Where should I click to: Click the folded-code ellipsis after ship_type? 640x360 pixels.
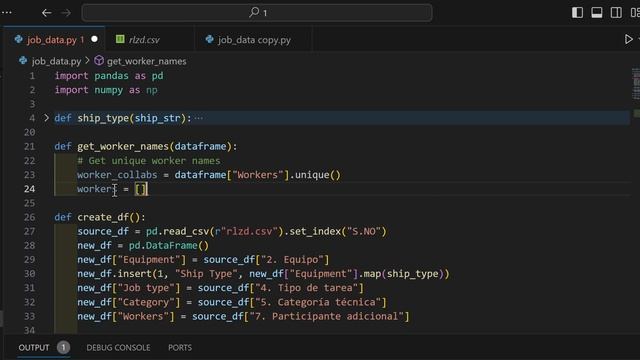pyautogui.click(x=198, y=118)
